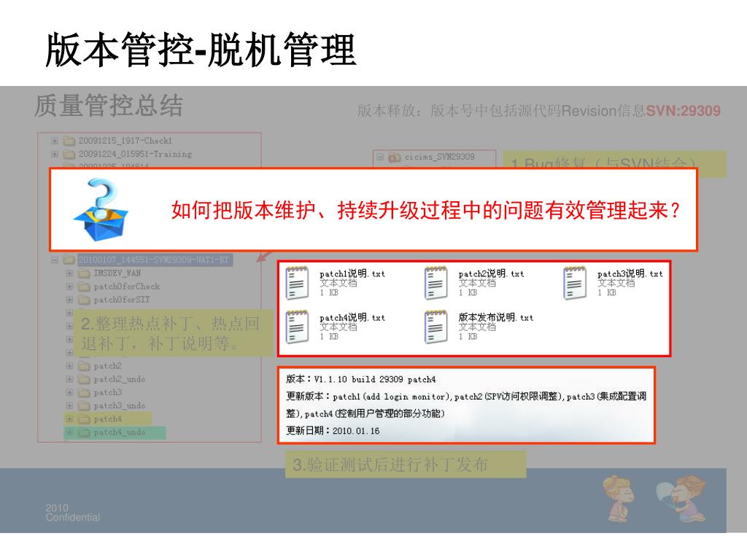Viewport: 747px width, 560px height.
Task: Click the cicims_SVN29309 repository icon
Action: pos(395,157)
